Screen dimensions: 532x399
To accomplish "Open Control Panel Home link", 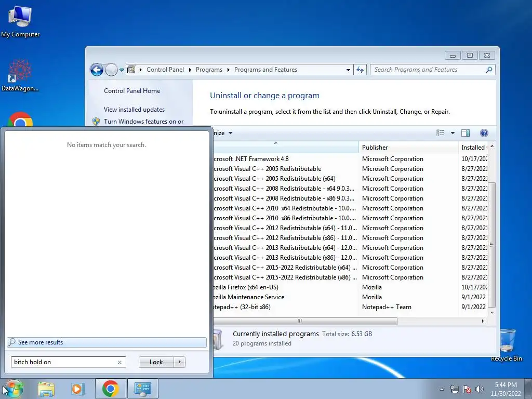I will [x=131, y=91].
